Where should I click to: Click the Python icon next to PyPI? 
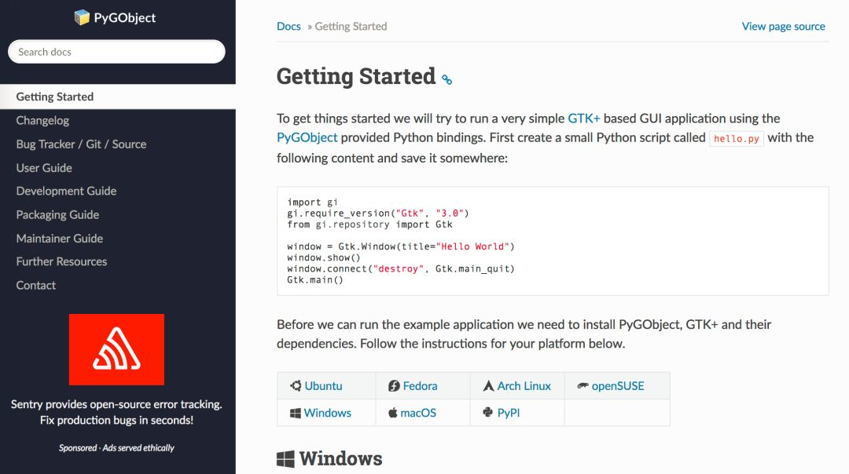tap(488, 412)
